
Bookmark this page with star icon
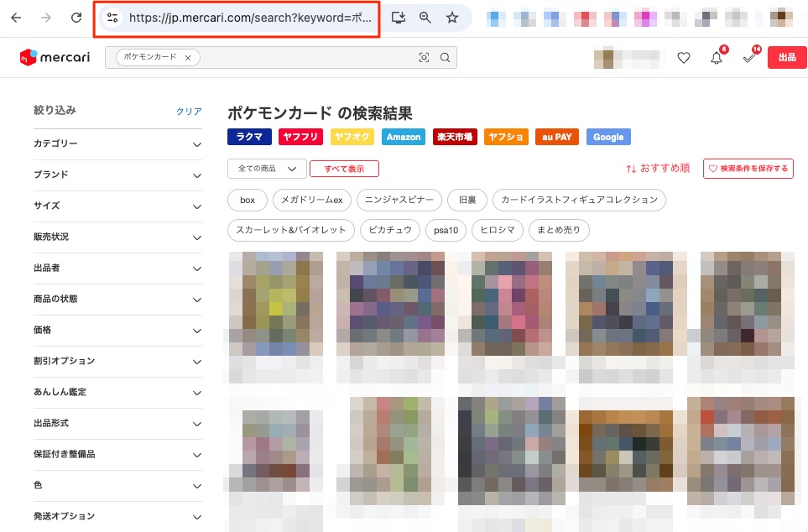coord(452,18)
